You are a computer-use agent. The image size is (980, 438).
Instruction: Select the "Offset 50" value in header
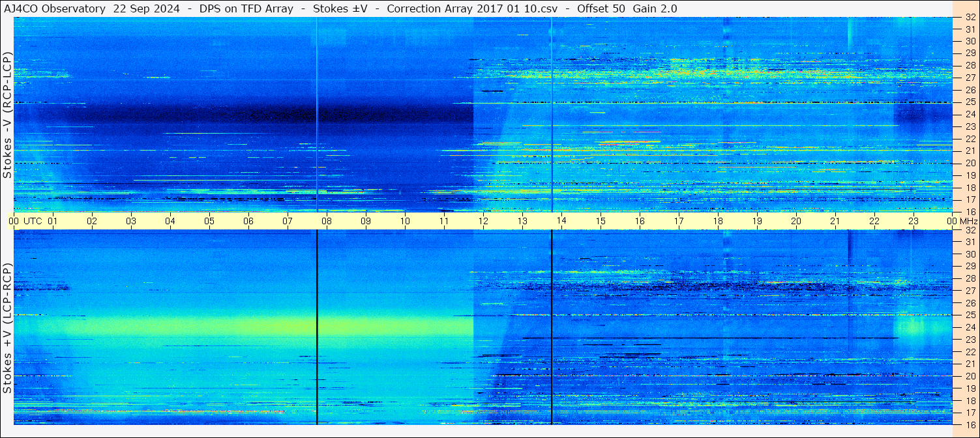601,8
